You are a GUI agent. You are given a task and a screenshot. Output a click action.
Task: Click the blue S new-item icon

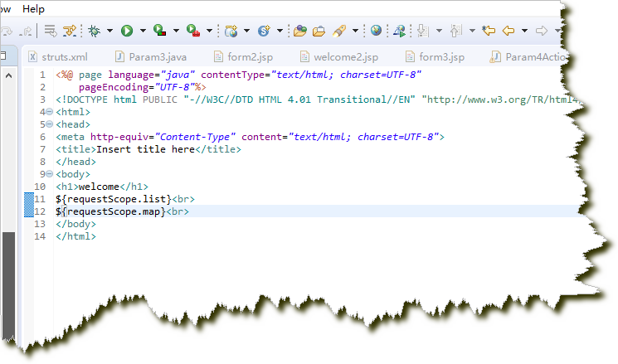tap(264, 31)
